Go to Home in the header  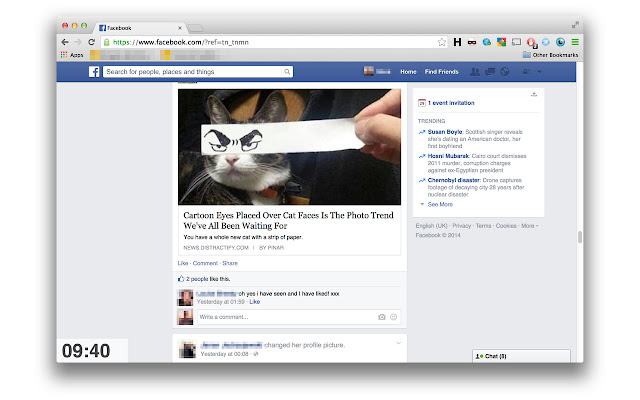tap(408, 72)
